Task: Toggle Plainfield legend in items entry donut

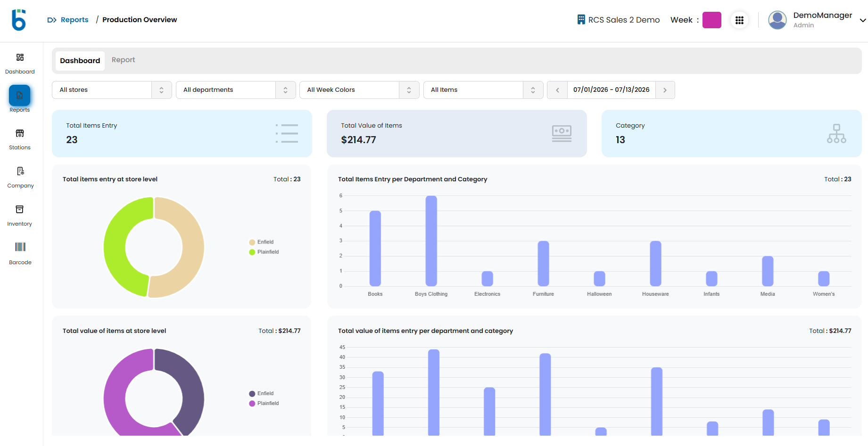Action: [x=264, y=252]
